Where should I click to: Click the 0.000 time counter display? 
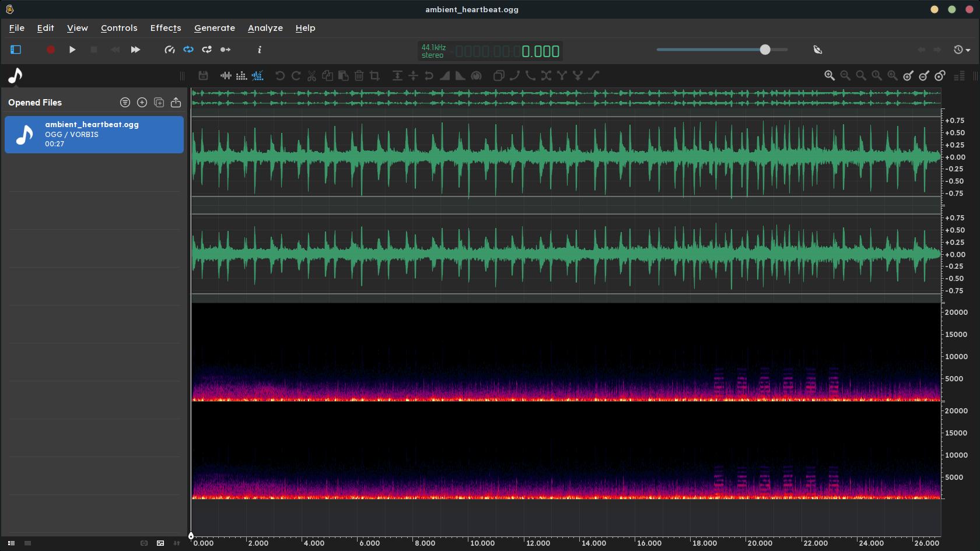(540, 52)
